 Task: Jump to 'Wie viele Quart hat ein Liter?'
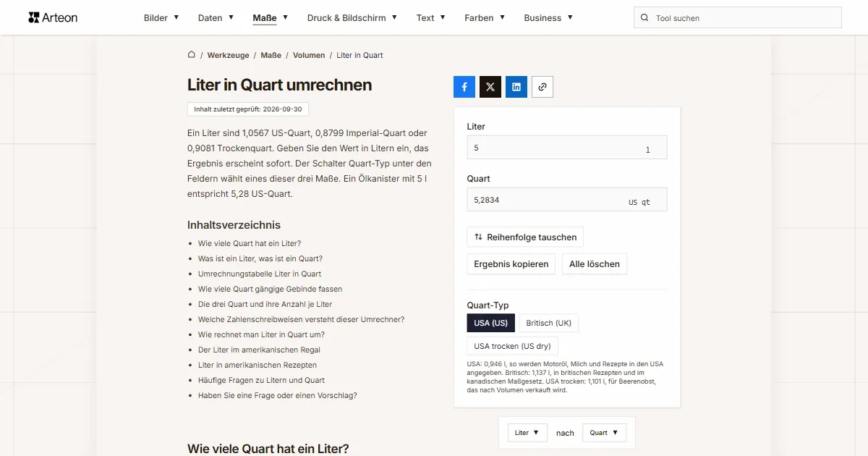pyautogui.click(x=250, y=243)
